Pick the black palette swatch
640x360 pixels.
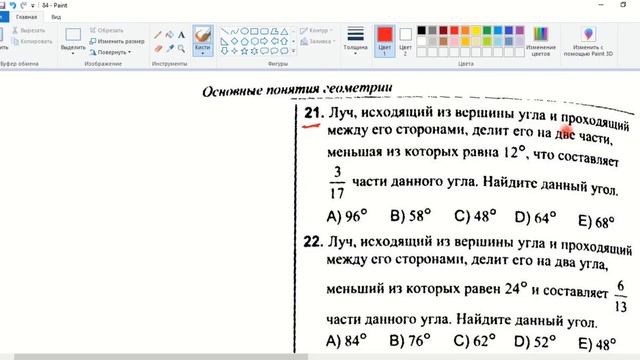click(x=422, y=30)
